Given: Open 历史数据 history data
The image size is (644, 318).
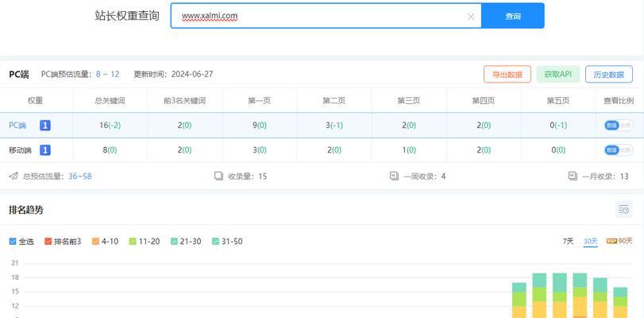Looking at the screenshot, I should click(609, 75).
